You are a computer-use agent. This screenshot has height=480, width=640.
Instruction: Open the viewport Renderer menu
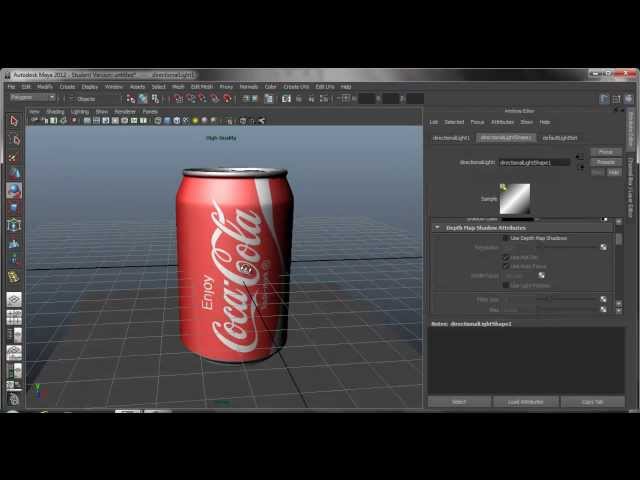pos(124,111)
